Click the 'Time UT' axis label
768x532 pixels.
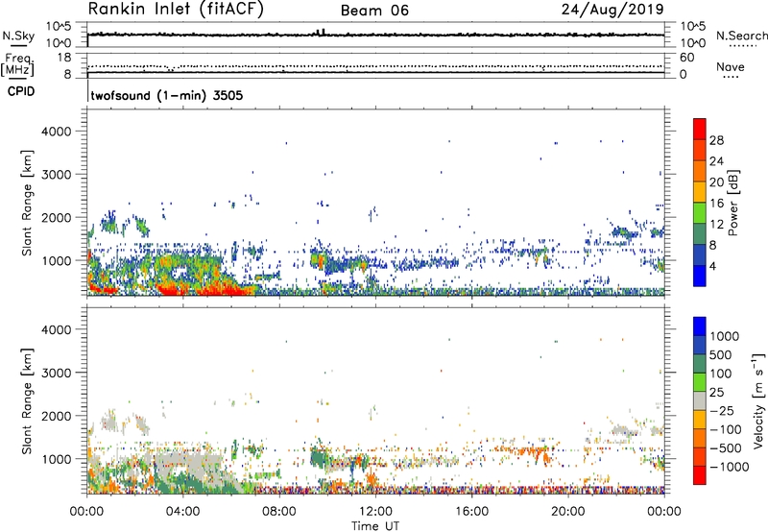(375, 526)
